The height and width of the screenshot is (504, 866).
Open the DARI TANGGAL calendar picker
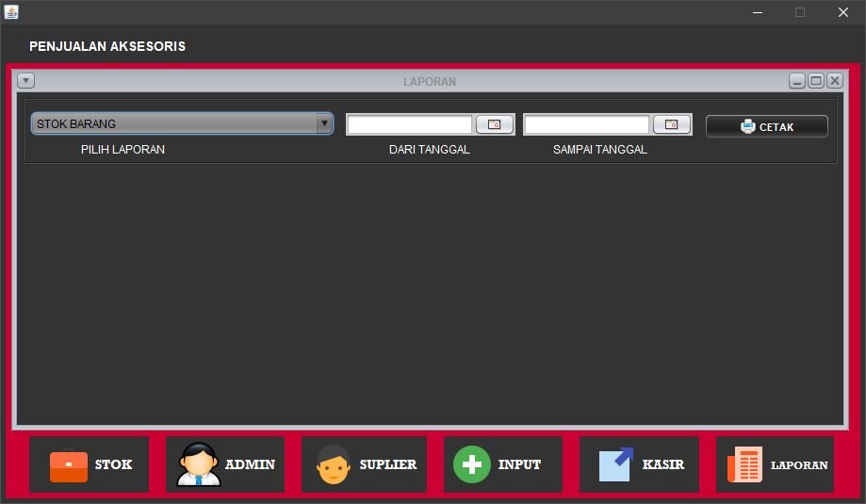tap(495, 124)
